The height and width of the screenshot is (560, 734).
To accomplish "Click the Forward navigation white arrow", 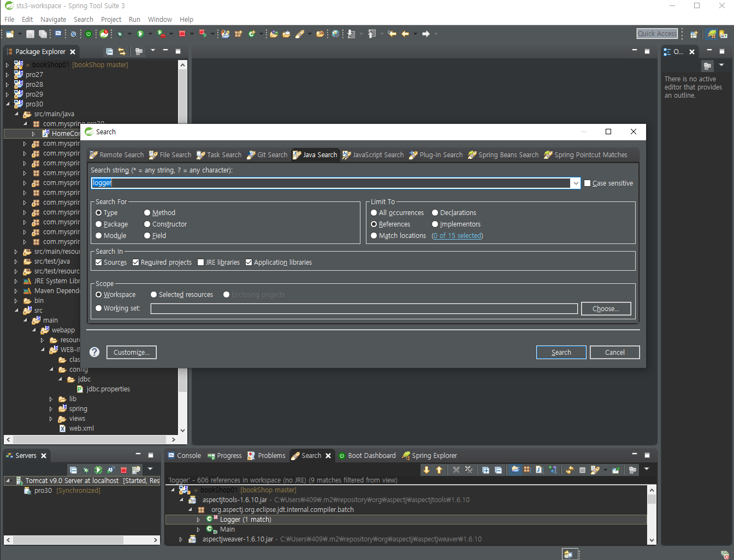I will [x=426, y=34].
